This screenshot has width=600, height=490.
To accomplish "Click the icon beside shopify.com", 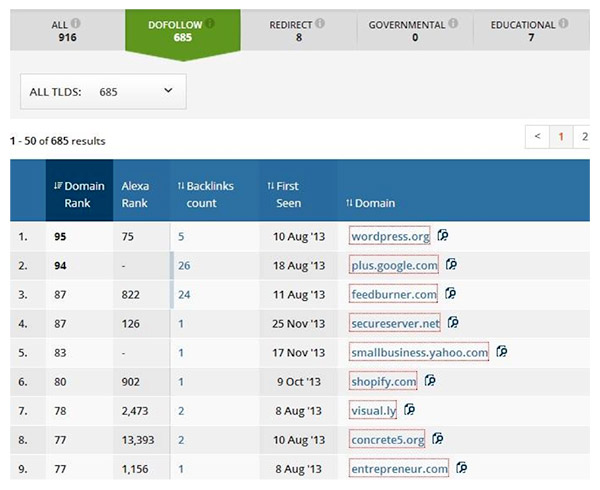I will coord(429,381).
